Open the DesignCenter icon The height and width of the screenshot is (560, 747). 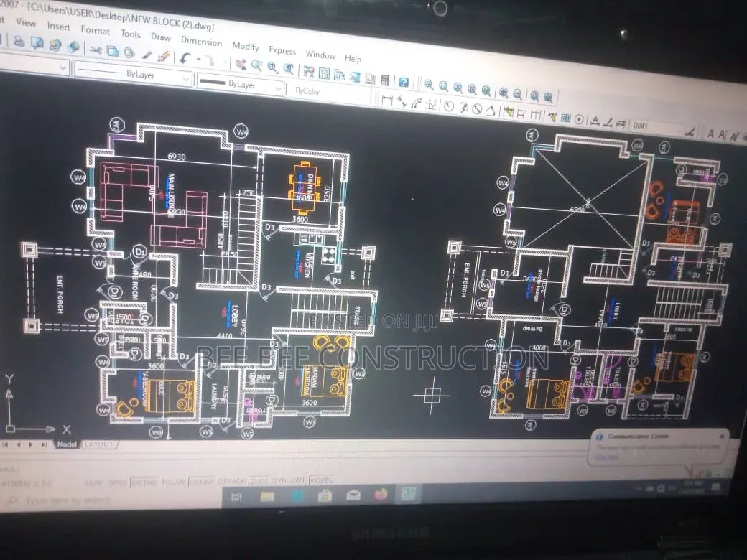pos(324,74)
